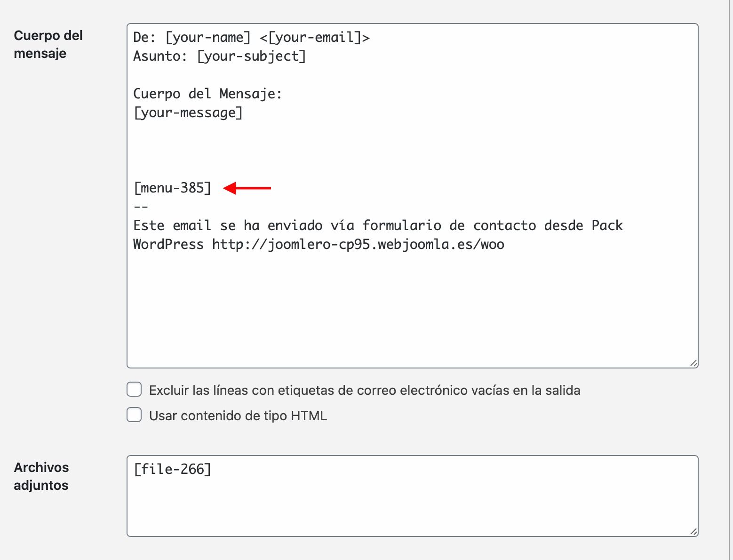Click the 'Archivos adjuntos' field label

(x=41, y=476)
